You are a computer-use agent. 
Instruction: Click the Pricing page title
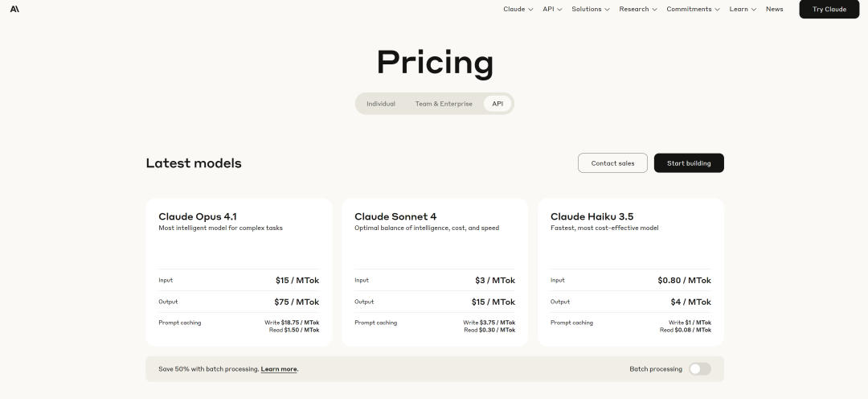435,63
